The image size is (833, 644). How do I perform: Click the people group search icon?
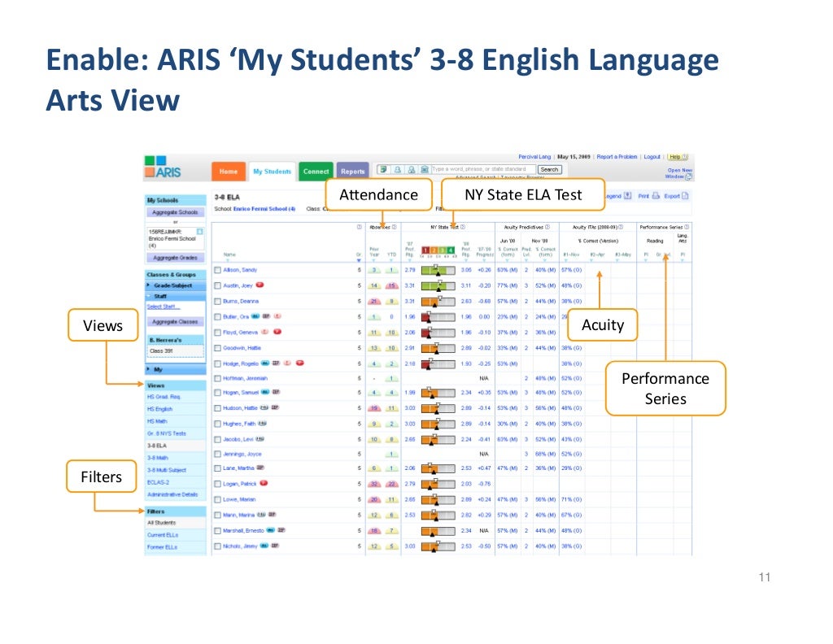[x=411, y=169]
